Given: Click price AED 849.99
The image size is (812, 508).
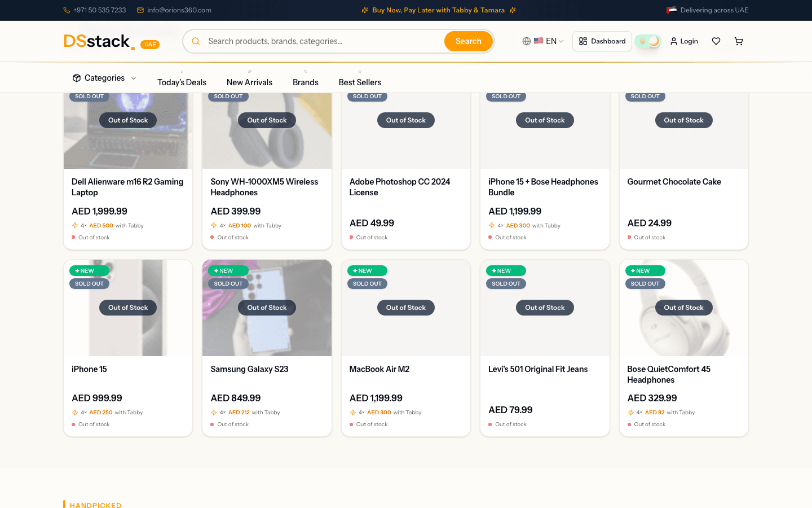Looking at the screenshot, I should (235, 398).
